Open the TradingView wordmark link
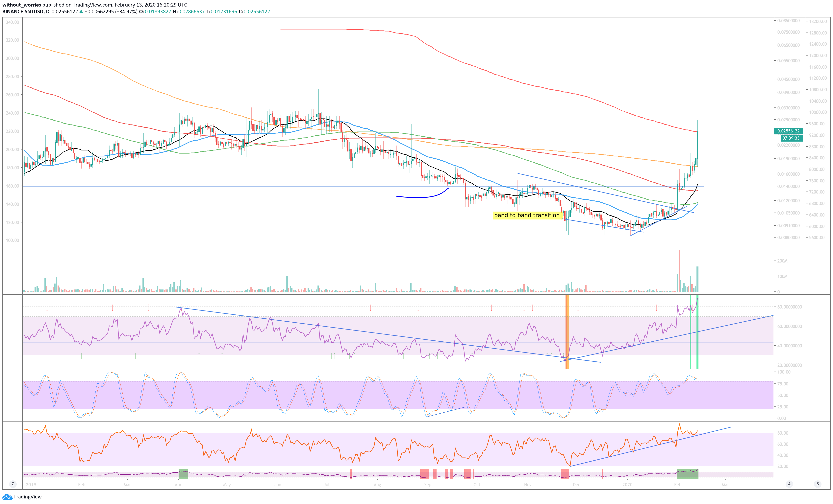Screen dimensions: 833x504 [27, 497]
